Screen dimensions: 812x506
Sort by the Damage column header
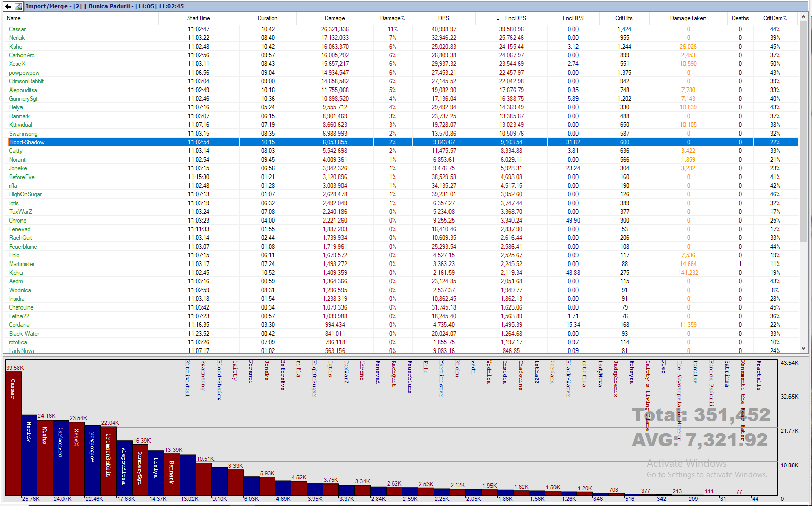[334, 18]
